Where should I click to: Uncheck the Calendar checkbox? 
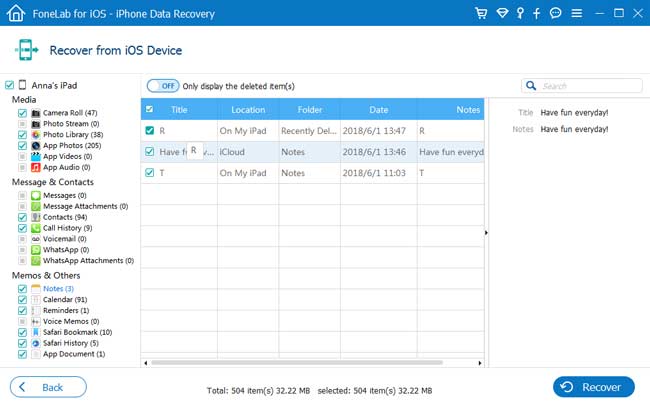point(22,299)
